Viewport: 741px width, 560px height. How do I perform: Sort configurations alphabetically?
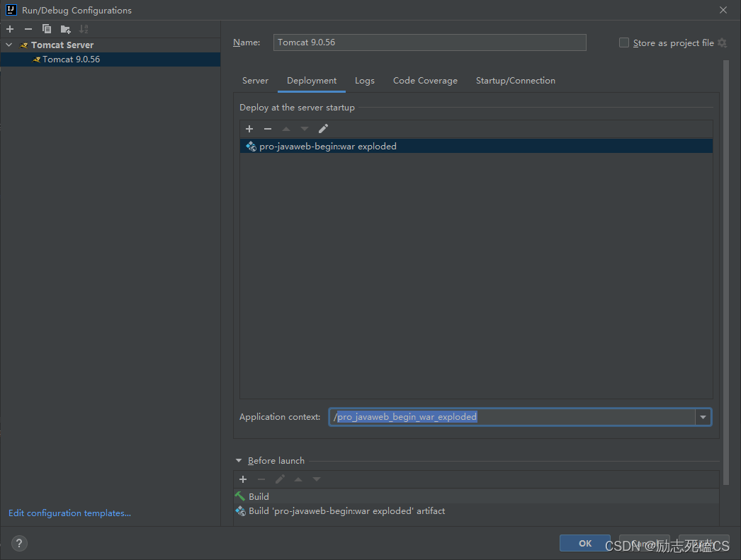click(x=84, y=29)
